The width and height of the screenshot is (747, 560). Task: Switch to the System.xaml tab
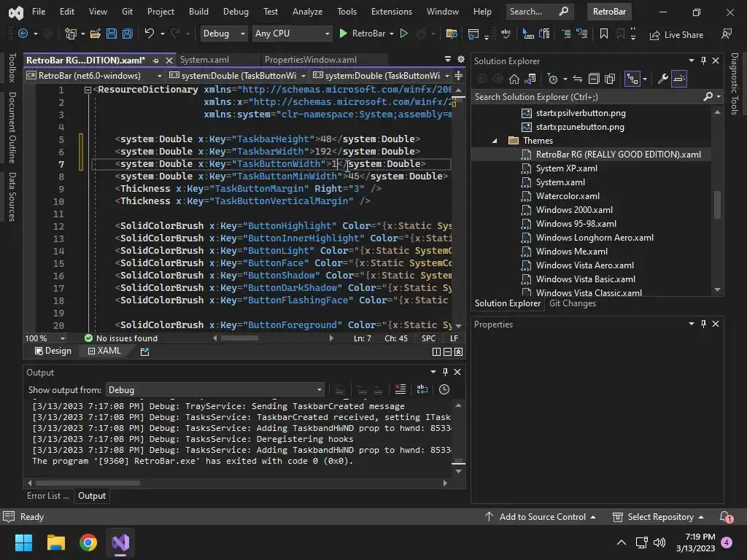(x=204, y=60)
